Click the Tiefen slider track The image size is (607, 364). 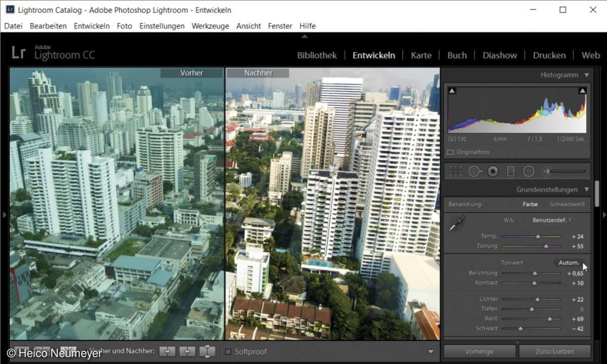click(x=531, y=309)
